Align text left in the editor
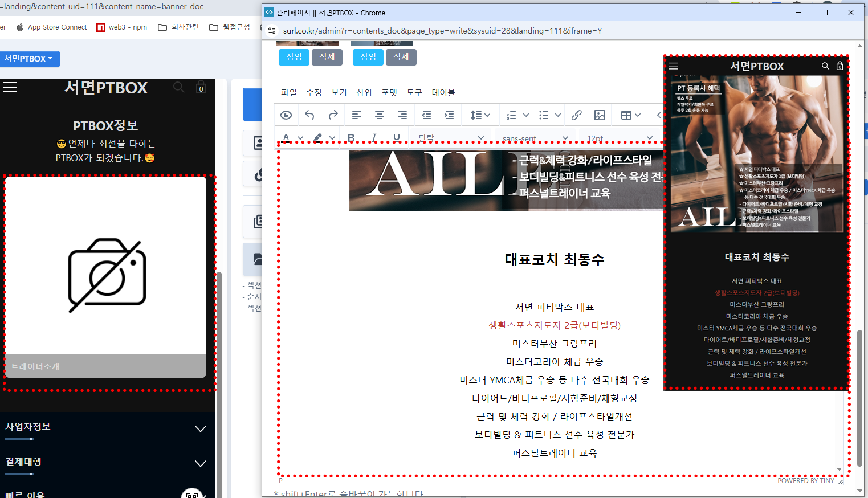This screenshot has height=498, width=868. pos(357,115)
